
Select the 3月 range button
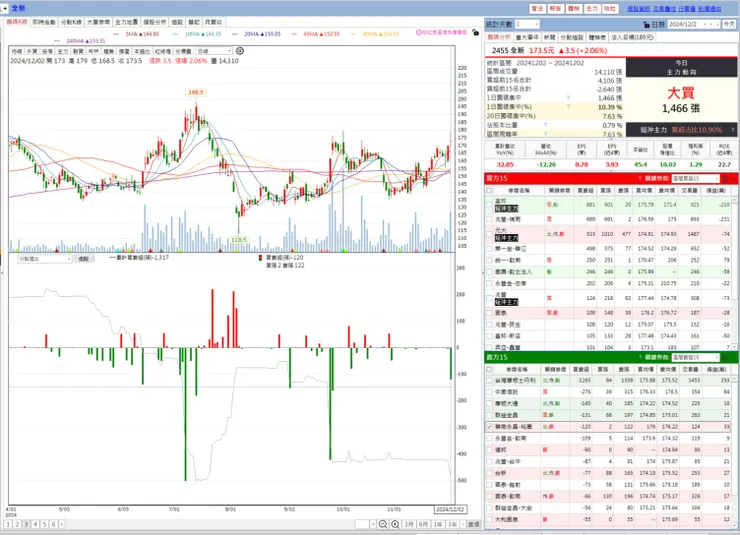coord(409,524)
